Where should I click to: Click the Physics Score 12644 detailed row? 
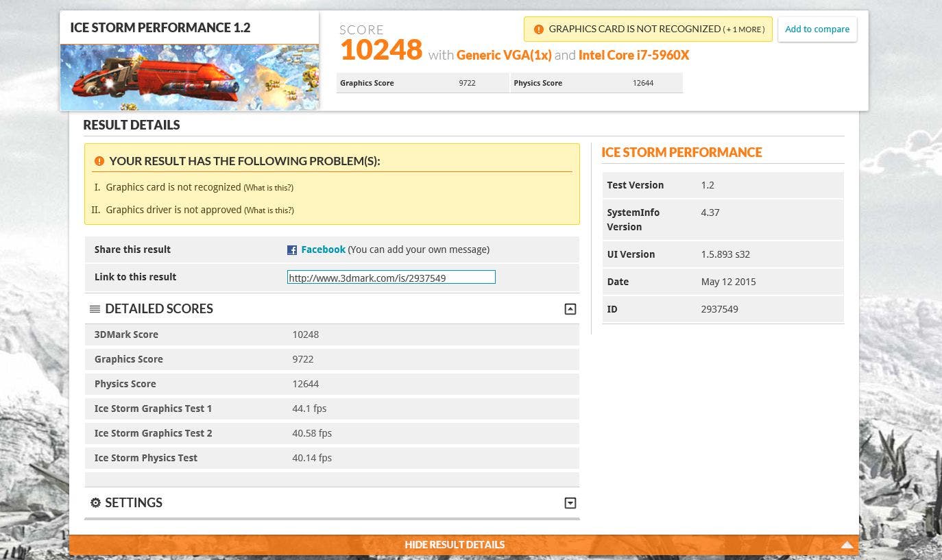[x=332, y=384]
